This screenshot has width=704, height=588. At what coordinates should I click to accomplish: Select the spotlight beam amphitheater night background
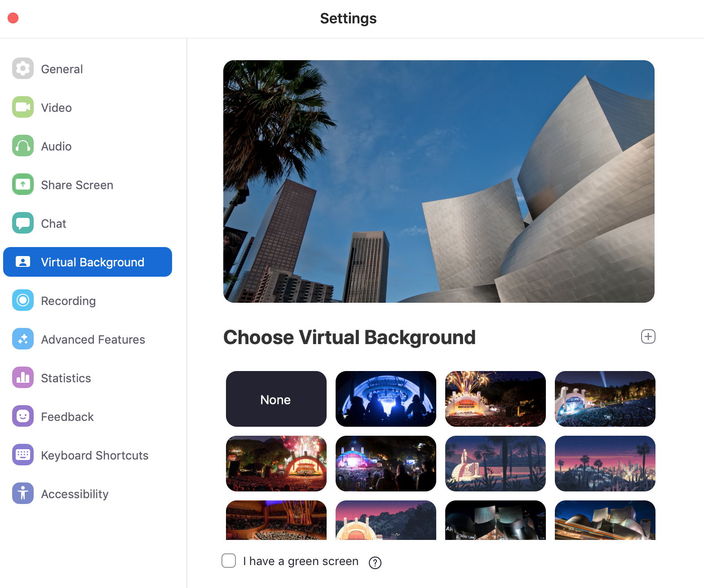click(x=605, y=399)
